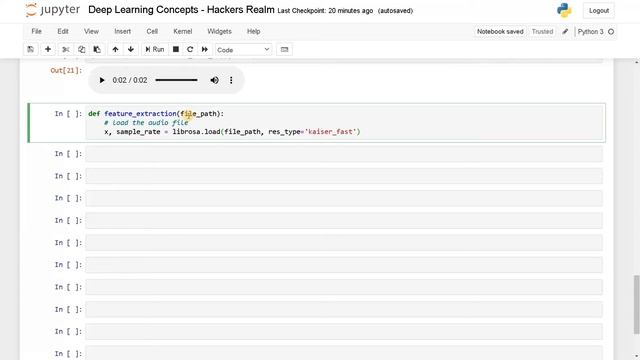
Task: Click the page vertical scrollbar thumb
Action: (x=636, y=304)
